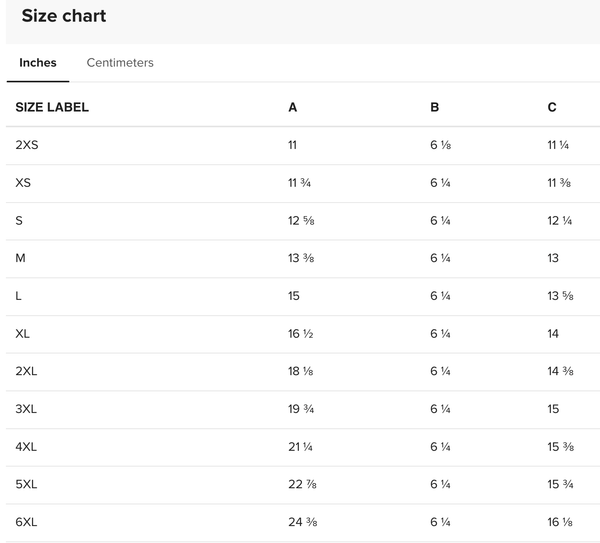
Task: Select the Inches tab
Action: pyautogui.click(x=38, y=62)
